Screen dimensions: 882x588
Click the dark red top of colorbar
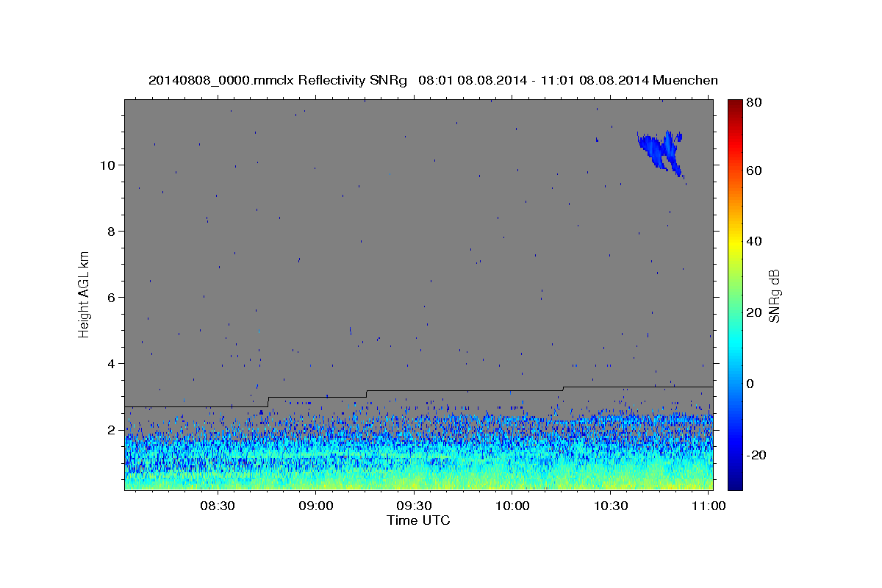click(735, 104)
